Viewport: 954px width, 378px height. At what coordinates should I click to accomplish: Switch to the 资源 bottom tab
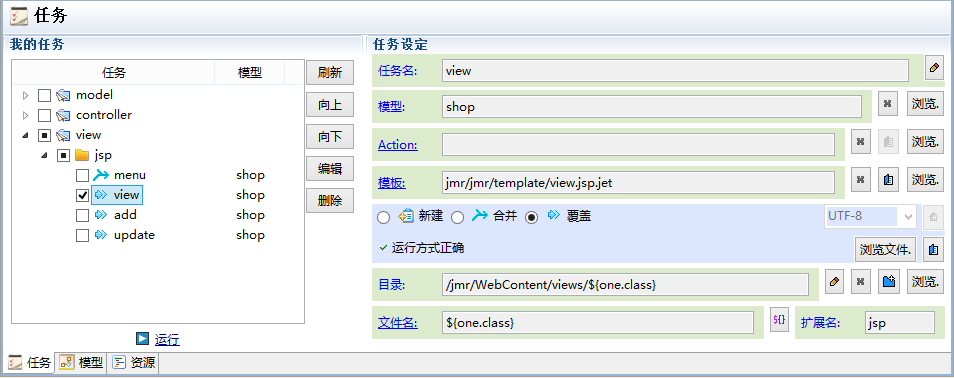point(134,363)
